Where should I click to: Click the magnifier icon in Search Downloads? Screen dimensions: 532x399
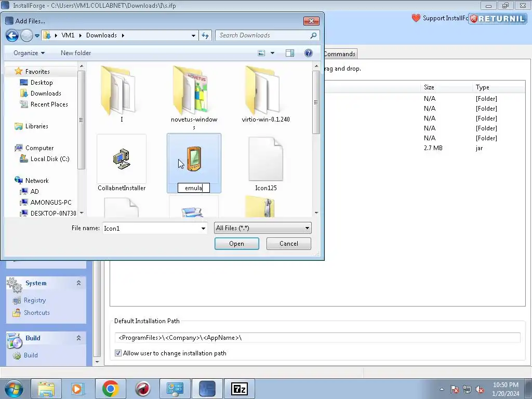click(x=313, y=35)
